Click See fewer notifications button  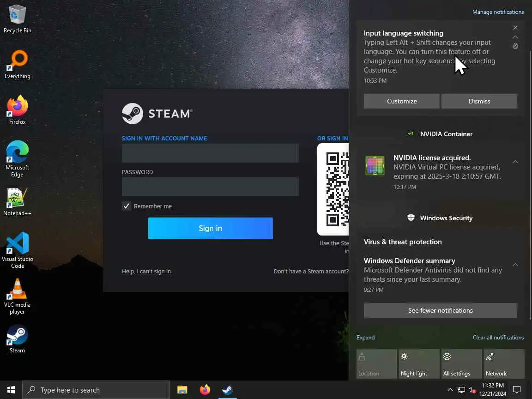tap(441, 310)
